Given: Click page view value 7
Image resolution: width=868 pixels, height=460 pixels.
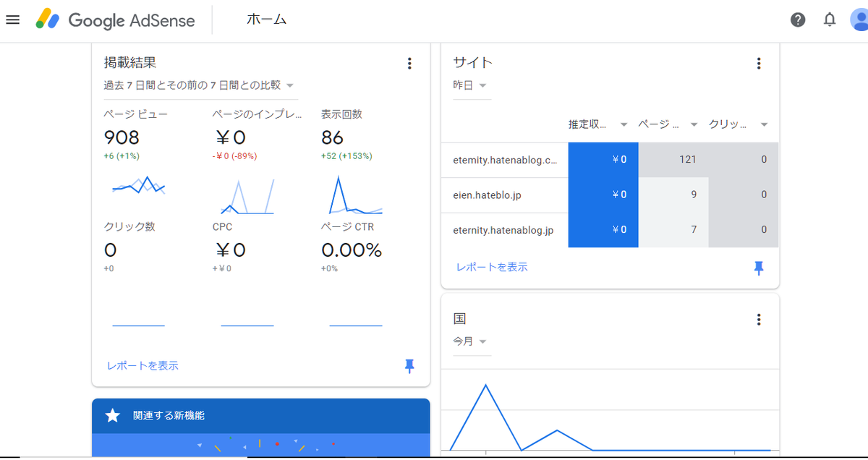Looking at the screenshot, I should pyautogui.click(x=693, y=230).
